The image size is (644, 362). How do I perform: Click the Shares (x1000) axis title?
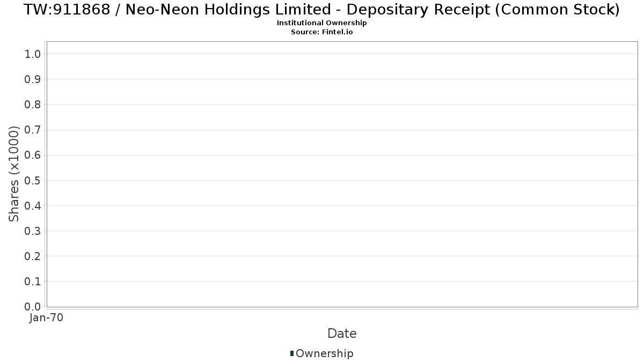tap(14, 174)
